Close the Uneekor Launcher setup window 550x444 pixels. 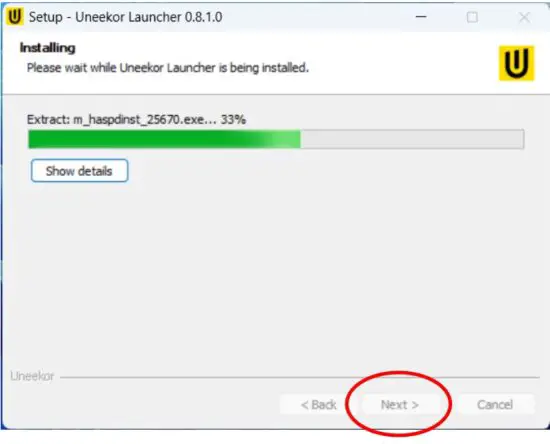[x=524, y=17]
